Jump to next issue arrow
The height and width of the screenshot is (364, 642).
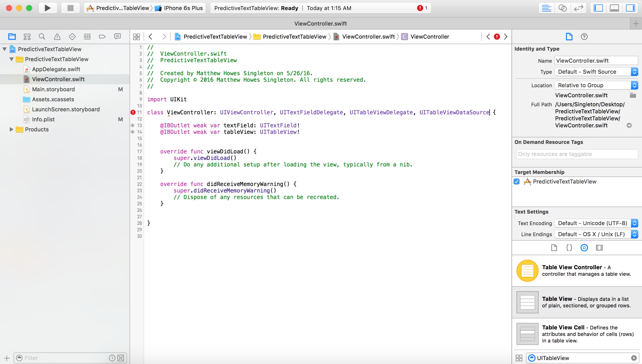point(506,37)
